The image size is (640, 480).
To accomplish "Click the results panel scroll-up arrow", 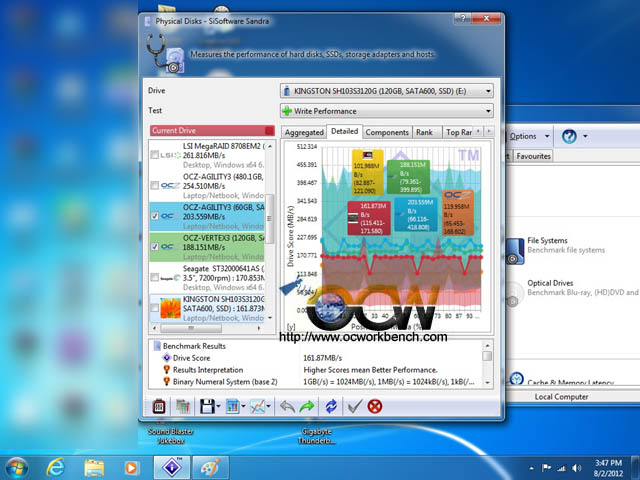I will point(487,346).
